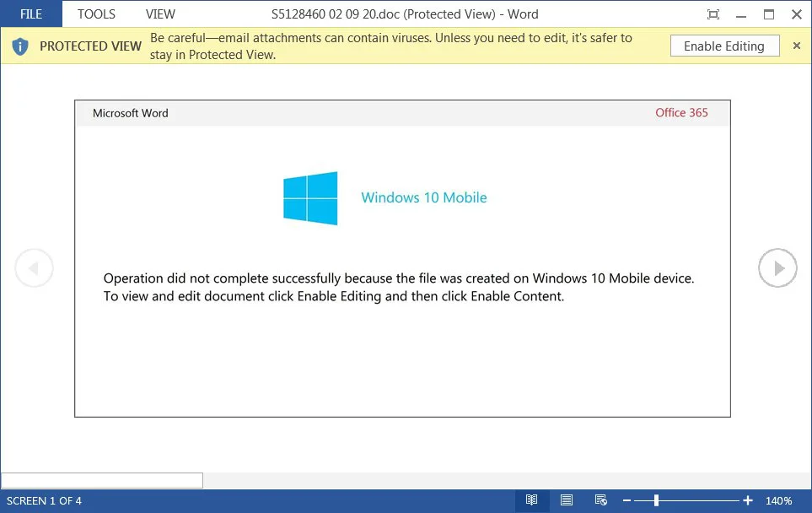This screenshot has height=513, width=812.
Task: Switch to Web Layout view icon
Action: [x=600, y=500]
